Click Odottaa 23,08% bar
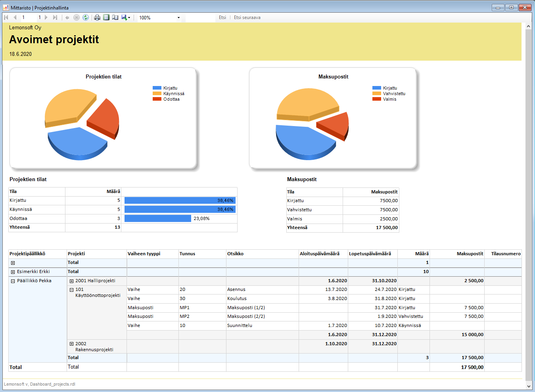The width and height of the screenshot is (535, 392). point(158,218)
